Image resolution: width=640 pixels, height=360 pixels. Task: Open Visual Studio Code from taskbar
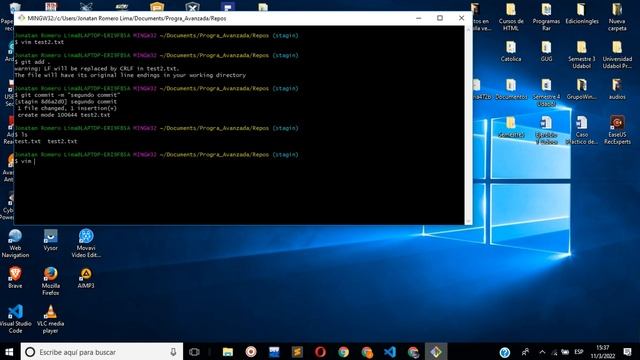point(390,352)
